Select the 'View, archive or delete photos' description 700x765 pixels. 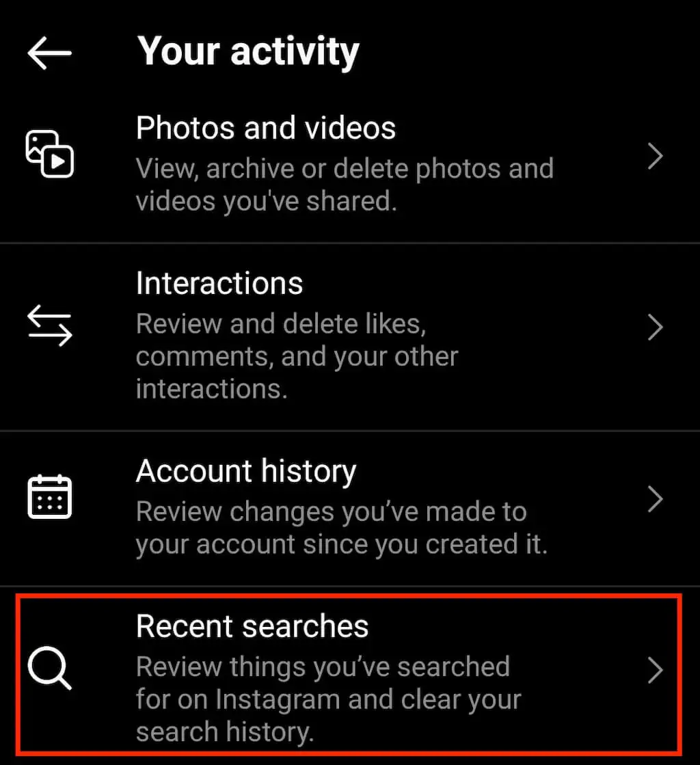click(345, 185)
